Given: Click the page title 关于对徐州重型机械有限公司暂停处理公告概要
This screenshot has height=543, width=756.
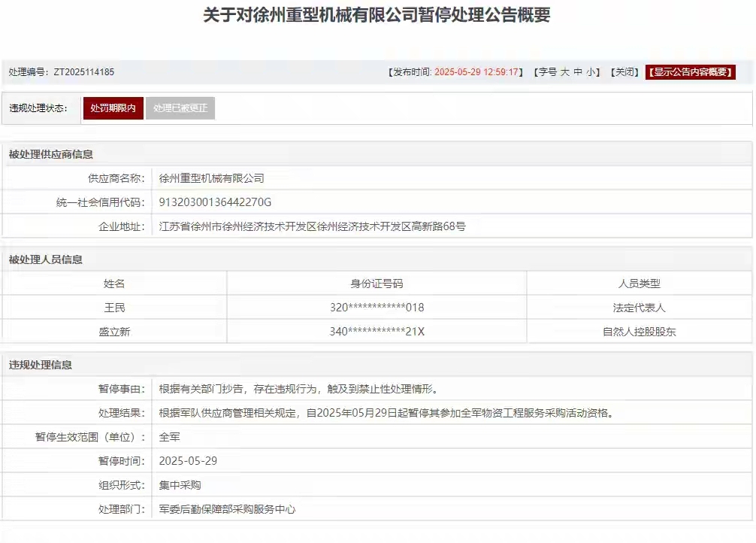Looking at the screenshot, I should (376, 15).
